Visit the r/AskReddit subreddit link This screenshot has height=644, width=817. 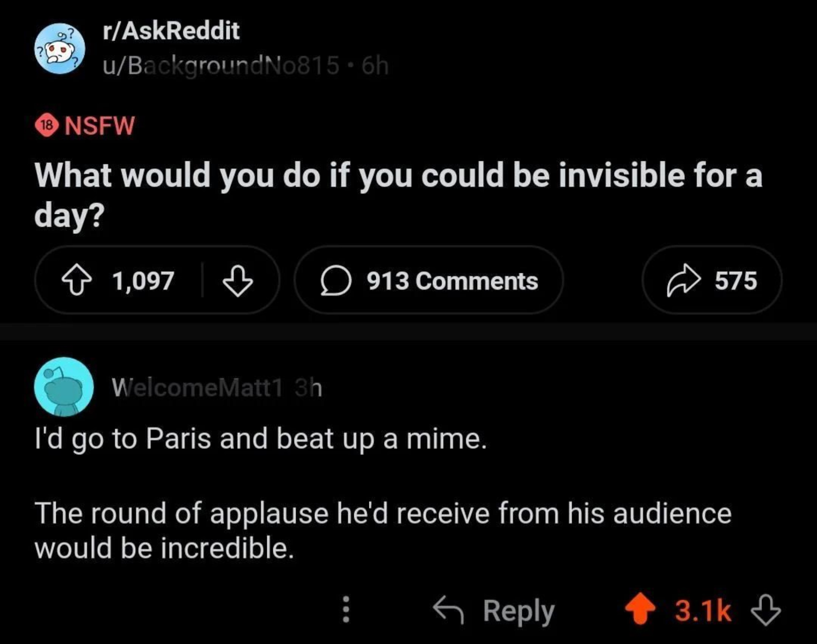171,31
